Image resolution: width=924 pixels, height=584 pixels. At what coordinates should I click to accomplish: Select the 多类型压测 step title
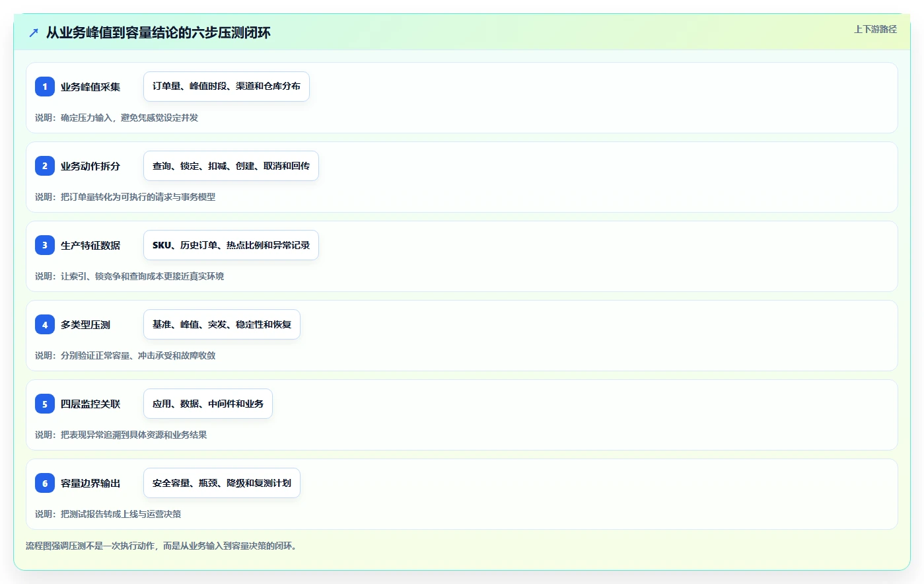pyautogui.click(x=86, y=324)
